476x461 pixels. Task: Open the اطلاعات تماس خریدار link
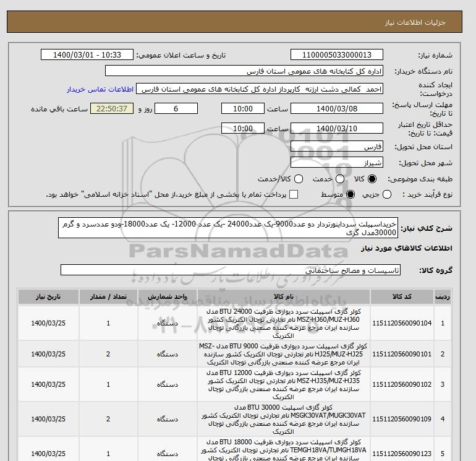(100, 89)
